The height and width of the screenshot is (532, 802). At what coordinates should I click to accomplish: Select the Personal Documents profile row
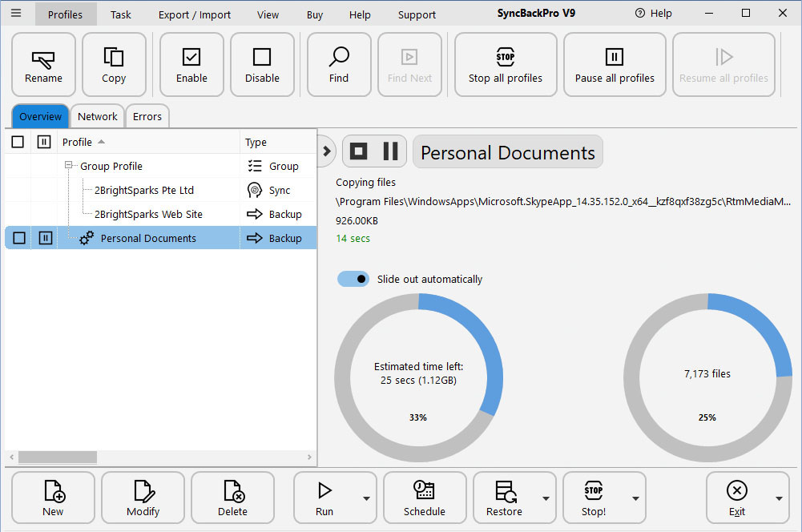pyautogui.click(x=160, y=238)
